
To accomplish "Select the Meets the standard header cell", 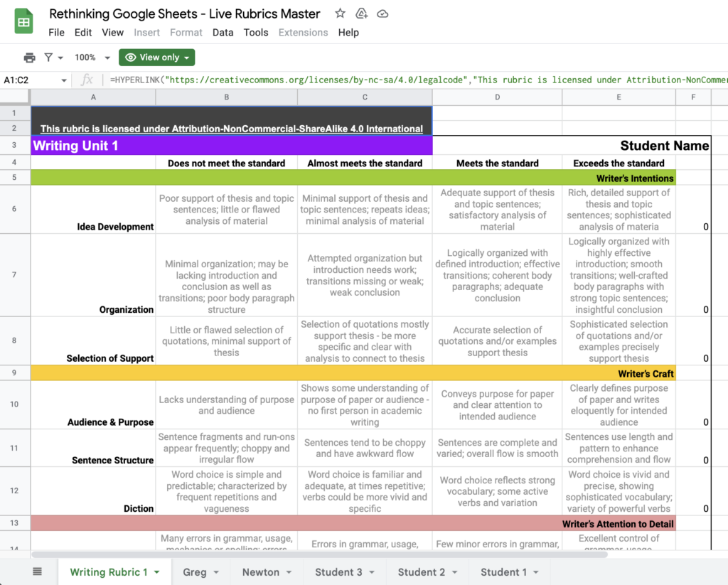I will click(497, 163).
